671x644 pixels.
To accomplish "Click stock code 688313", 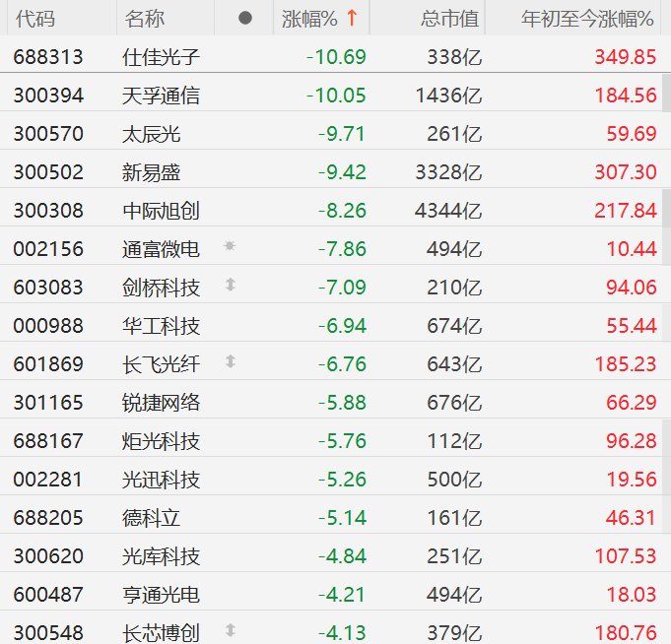I will coord(48,57).
